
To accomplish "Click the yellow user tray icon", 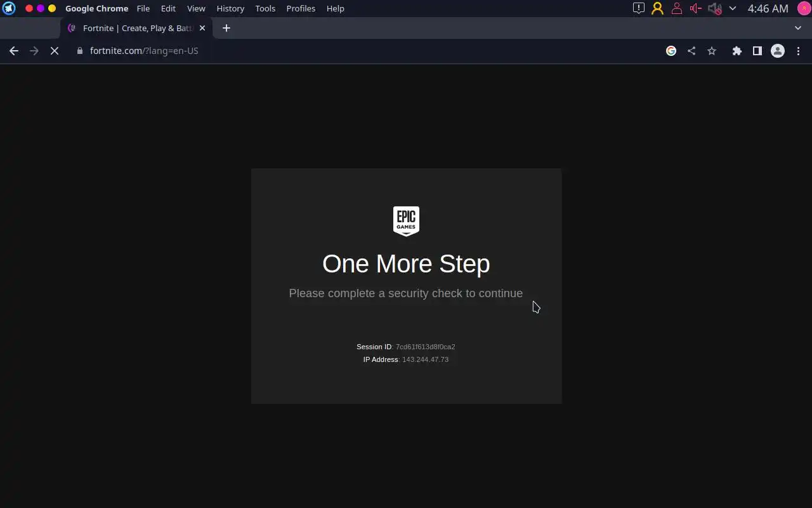I will coord(658,8).
